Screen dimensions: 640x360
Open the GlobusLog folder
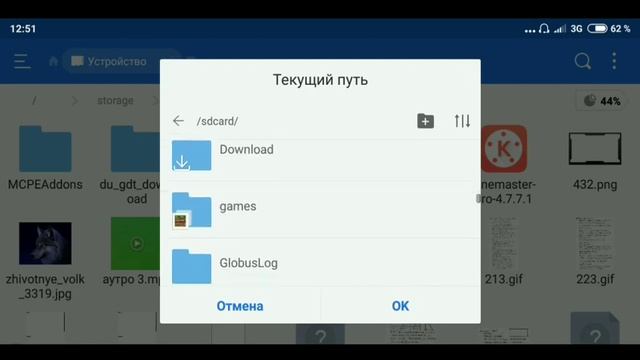[x=320, y=263]
